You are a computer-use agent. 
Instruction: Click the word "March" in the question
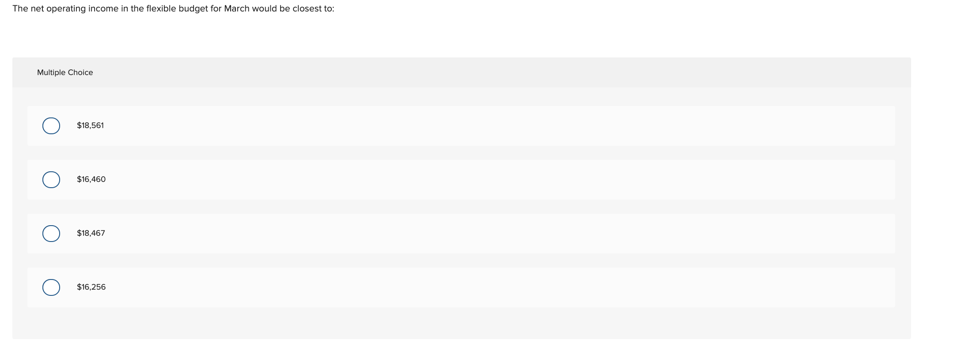pyautogui.click(x=237, y=9)
